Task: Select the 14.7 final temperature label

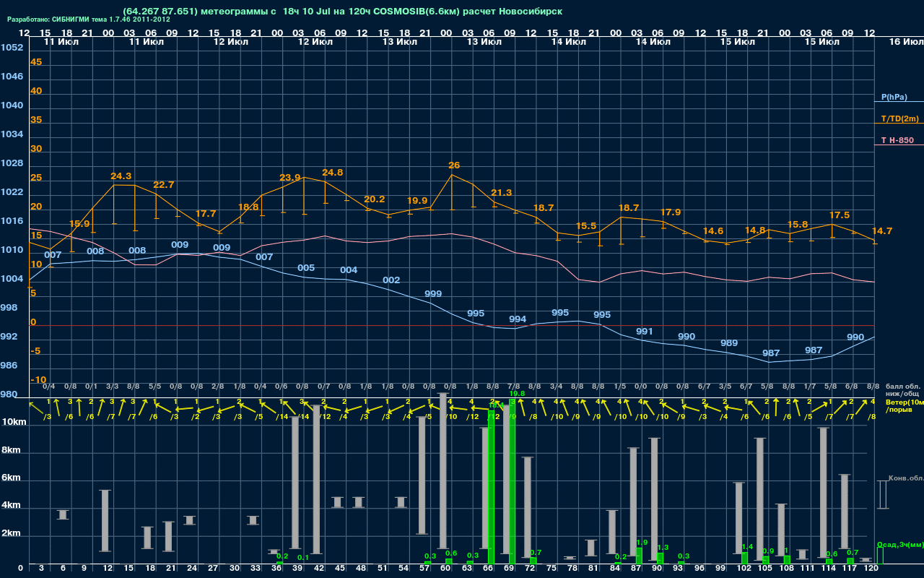Action: coord(882,231)
